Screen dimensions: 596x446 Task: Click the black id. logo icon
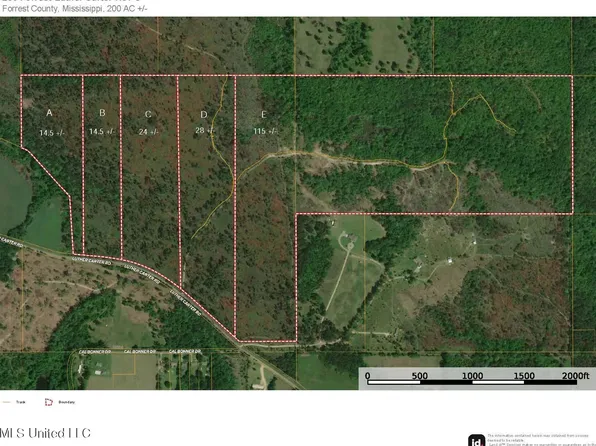(x=476, y=441)
